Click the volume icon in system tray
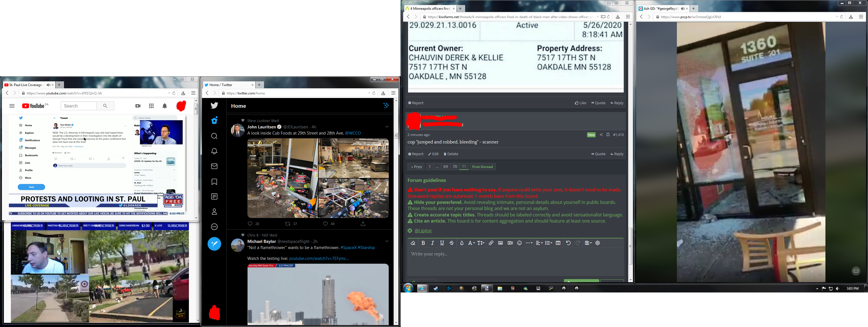The image size is (868, 327). coord(838,289)
